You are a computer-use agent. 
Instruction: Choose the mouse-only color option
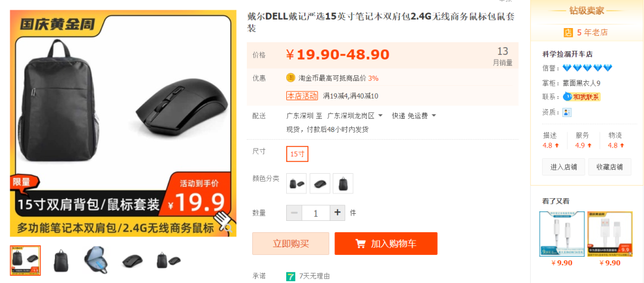pyautogui.click(x=320, y=183)
